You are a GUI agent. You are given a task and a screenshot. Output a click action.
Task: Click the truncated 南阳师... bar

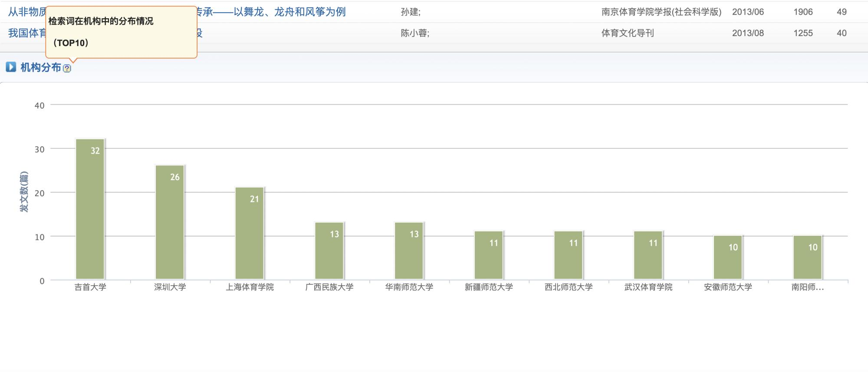[x=808, y=257]
